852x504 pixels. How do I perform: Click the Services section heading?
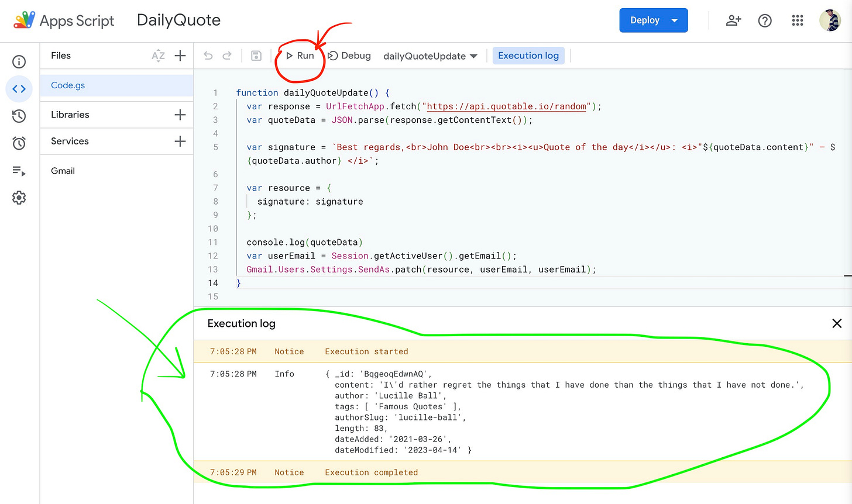click(70, 141)
